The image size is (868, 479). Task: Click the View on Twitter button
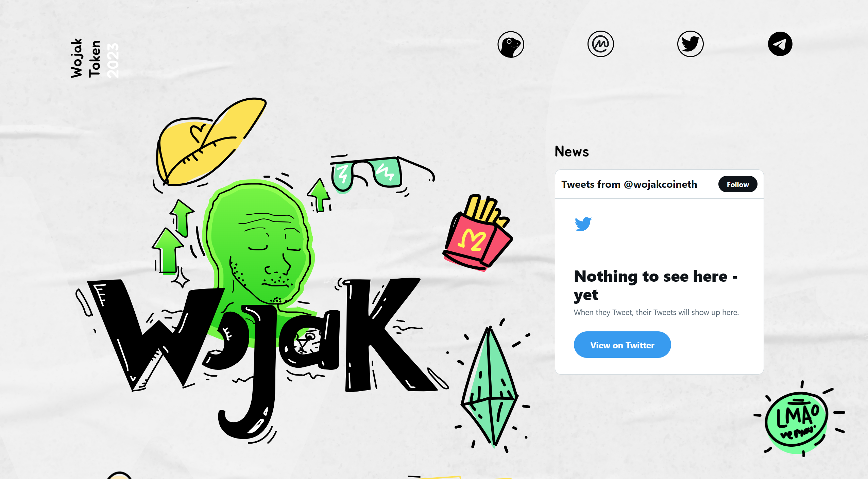pos(622,345)
